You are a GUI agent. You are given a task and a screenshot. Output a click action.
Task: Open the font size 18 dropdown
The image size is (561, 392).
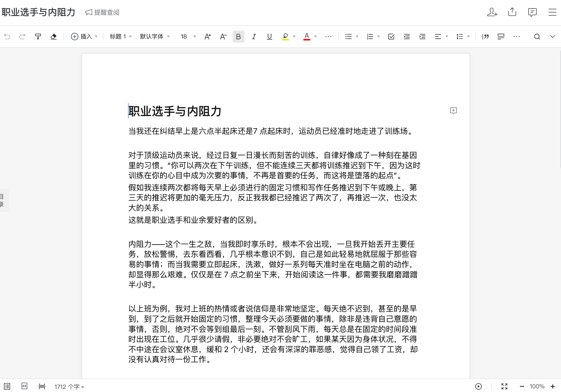pos(188,37)
